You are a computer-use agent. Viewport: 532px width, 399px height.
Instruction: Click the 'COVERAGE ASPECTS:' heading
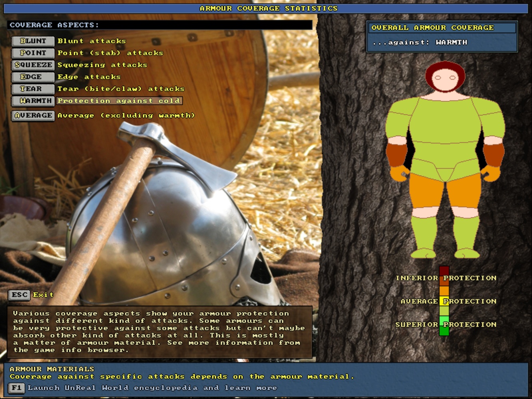tap(54, 25)
